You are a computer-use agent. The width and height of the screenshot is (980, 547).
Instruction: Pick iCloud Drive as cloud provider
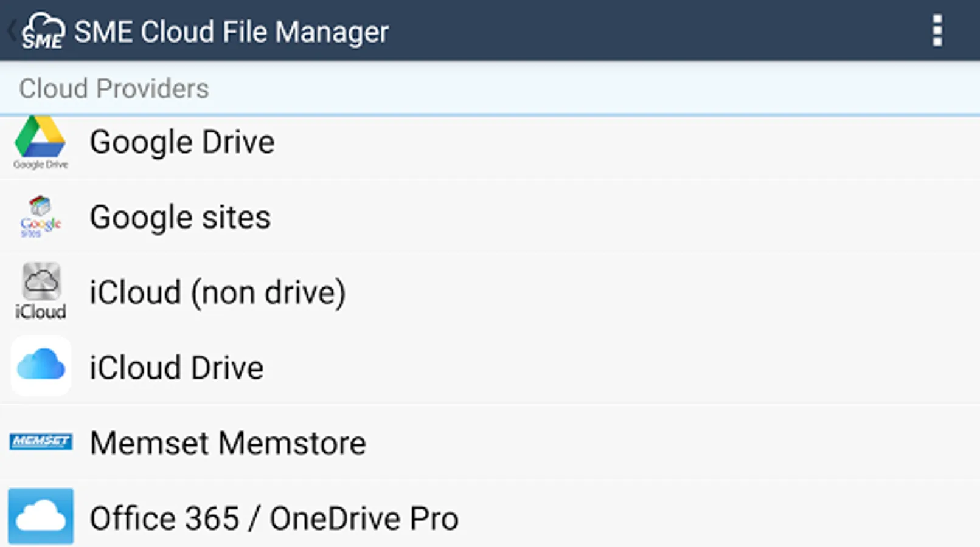coord(176,368)
